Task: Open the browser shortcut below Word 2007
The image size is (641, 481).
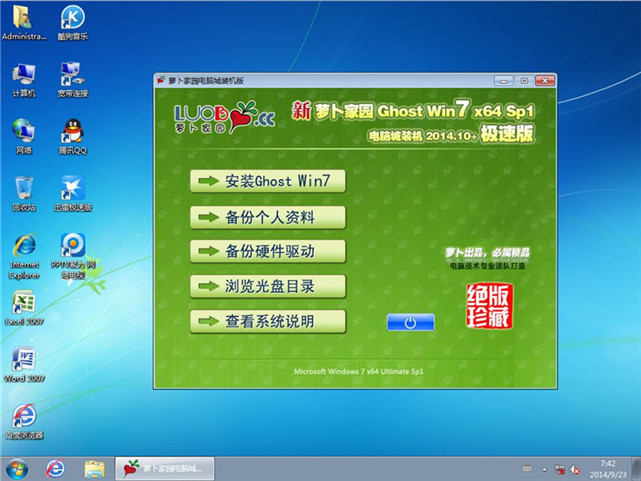Action: pos(24,422)
